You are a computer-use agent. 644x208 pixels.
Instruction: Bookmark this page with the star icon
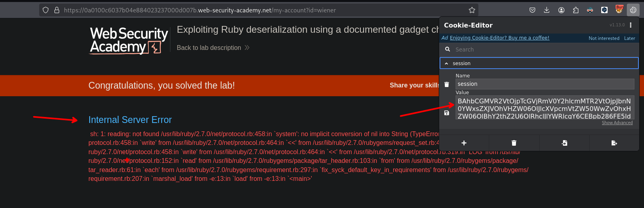pos(472,10)
